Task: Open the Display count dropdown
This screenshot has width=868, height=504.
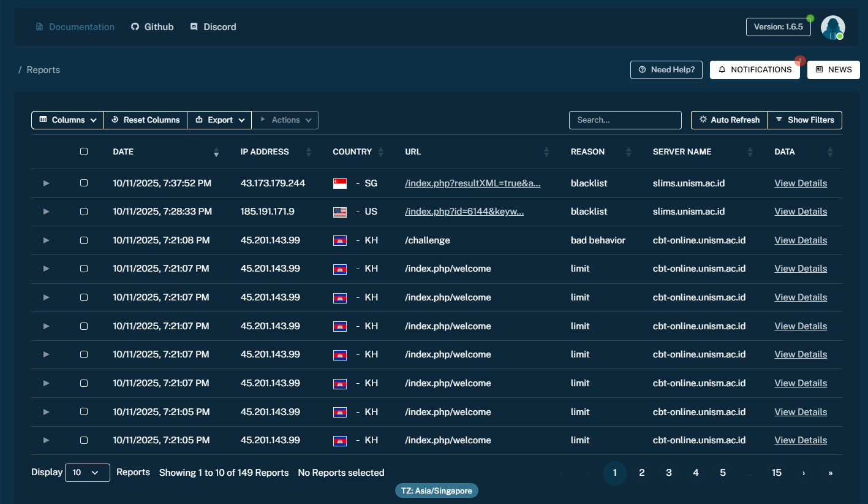Action: pyautogui.click(x=87, y=473)
